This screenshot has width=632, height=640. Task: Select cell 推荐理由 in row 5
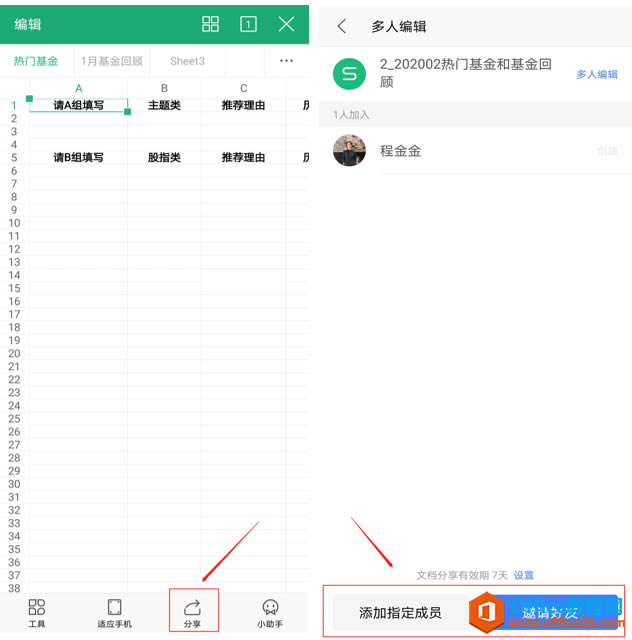click(x=244, y=158)
